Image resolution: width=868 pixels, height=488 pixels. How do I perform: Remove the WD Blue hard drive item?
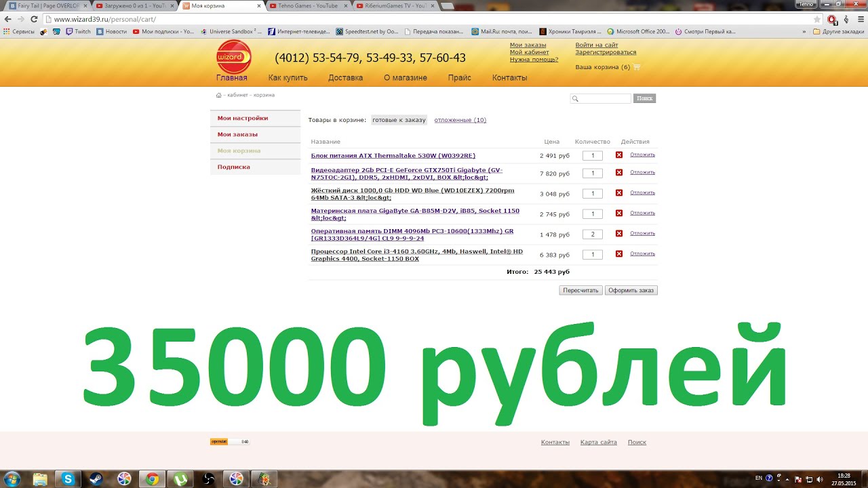click(x=618, y=193)
